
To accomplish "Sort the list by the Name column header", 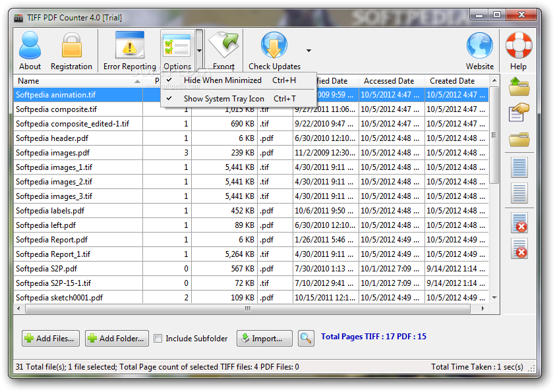I will coord(78,81).
